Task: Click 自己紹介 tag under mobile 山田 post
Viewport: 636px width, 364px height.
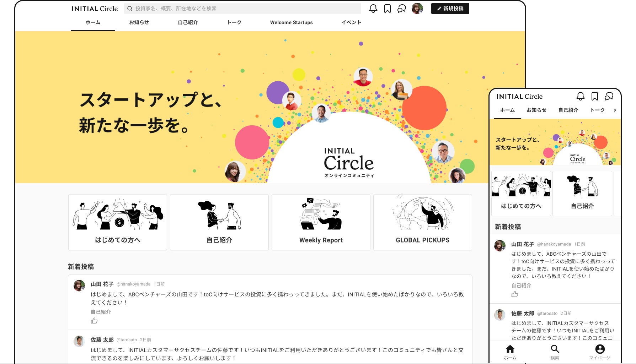Action: point(521,286)
